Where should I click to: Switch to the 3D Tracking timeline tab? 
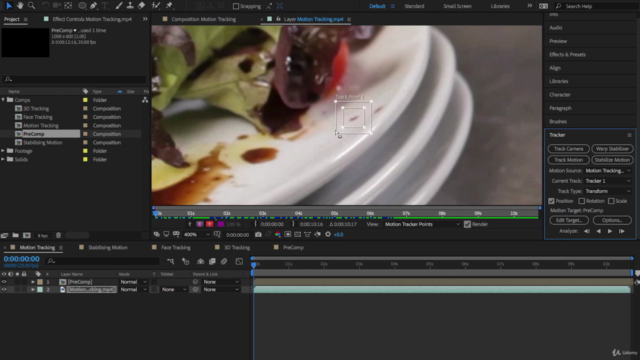[x=237, y=247]
